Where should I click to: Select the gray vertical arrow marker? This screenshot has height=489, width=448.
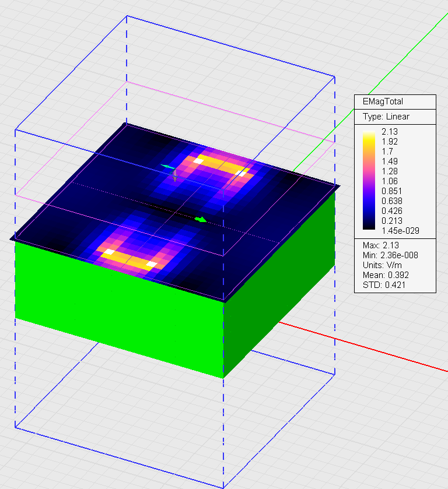click(x=175, y=176)
